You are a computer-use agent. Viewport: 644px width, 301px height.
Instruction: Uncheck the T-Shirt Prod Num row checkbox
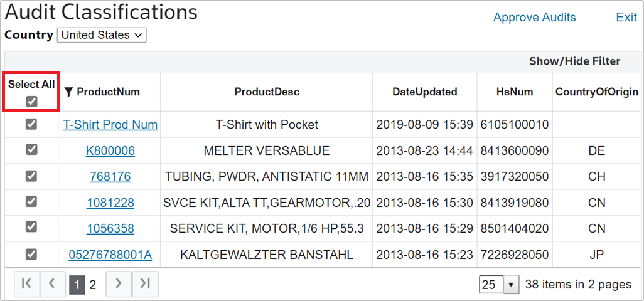[x=31, y=124]
